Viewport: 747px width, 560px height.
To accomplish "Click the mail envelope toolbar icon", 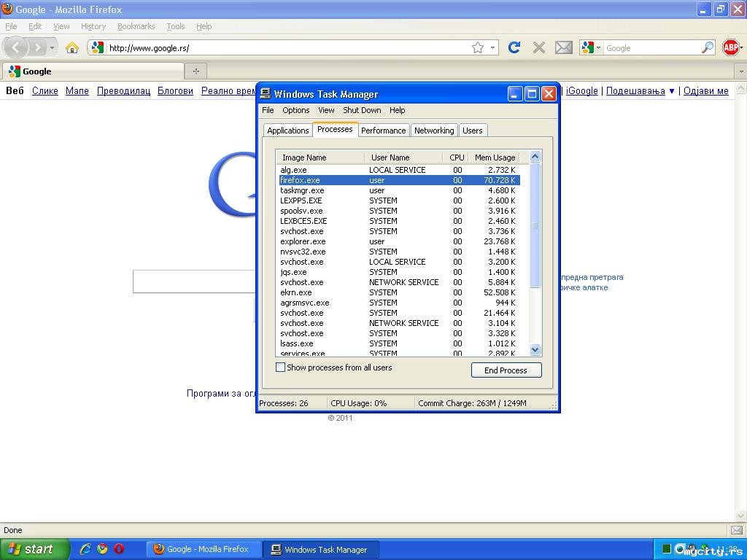I will [x=564, y=47].
